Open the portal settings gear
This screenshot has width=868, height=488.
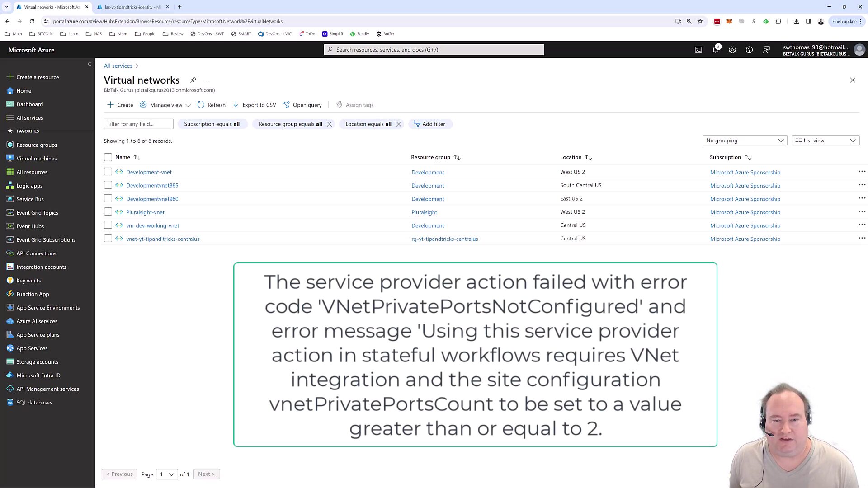coord(732,50)
